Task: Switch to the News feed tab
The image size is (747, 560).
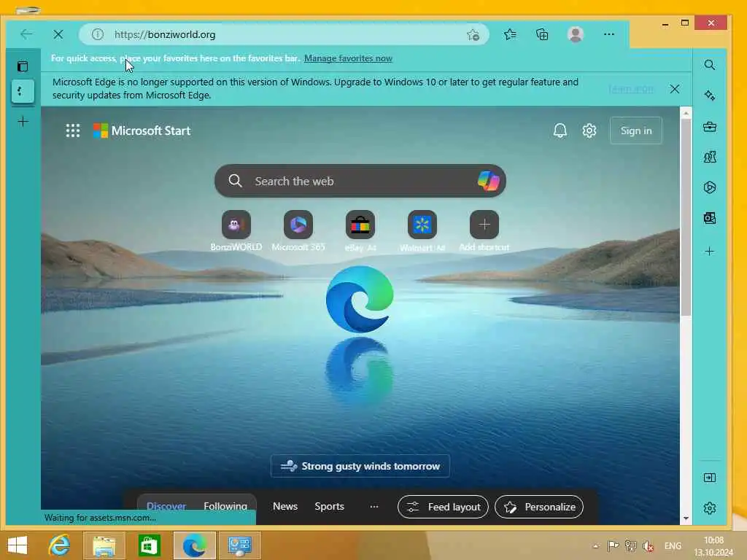Action: pyautogui.click(x=285, y=506)
